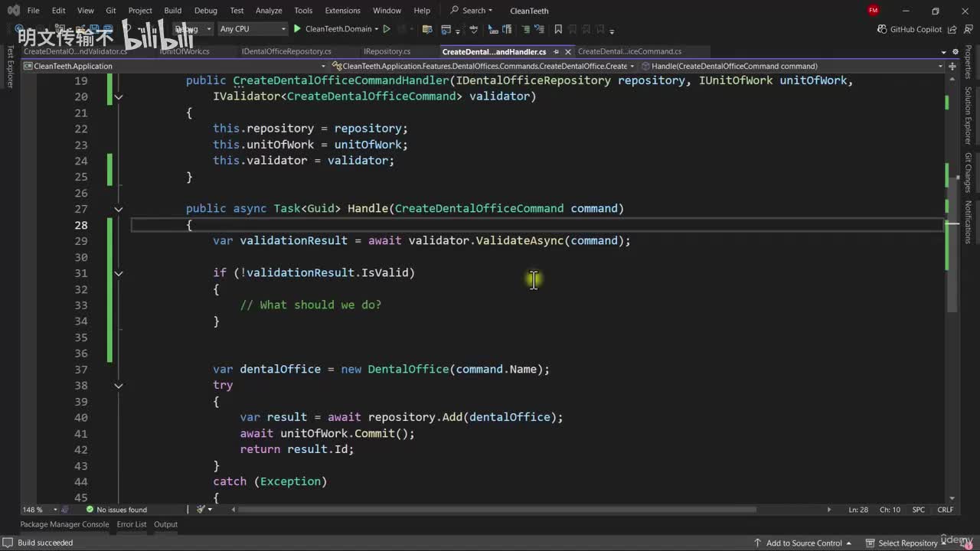Viewport: 980px width, 551px height.
Task: Open the Any CPU platform dropdown
Action: pos(252,29)
